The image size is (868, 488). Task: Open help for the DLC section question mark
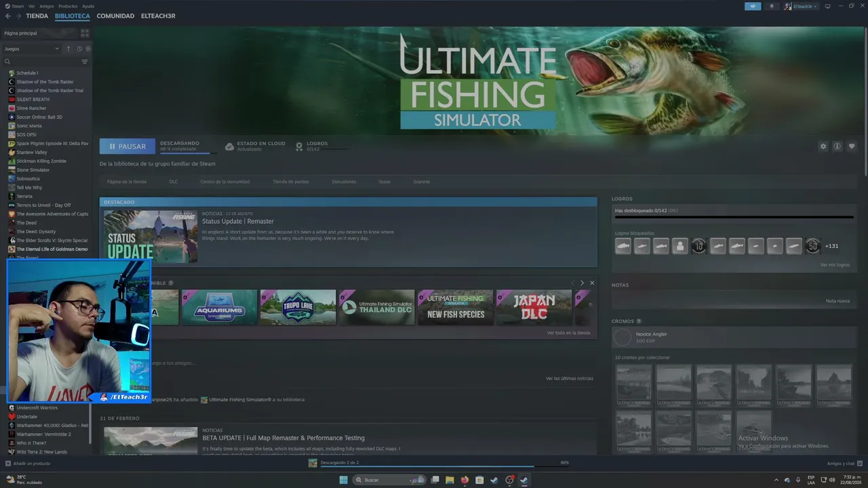click(171, 283)
